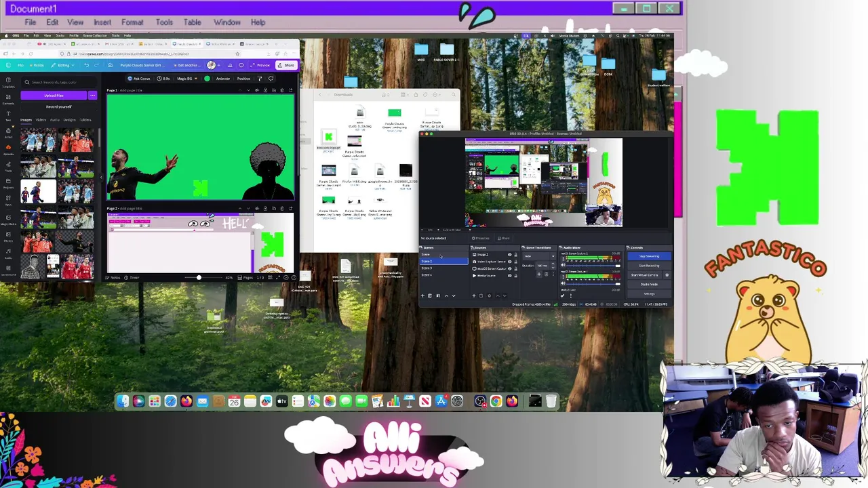Open the Projects icon in Canva sidebar
This screenshot has height=488, width=868.
(x=9, y=184)
